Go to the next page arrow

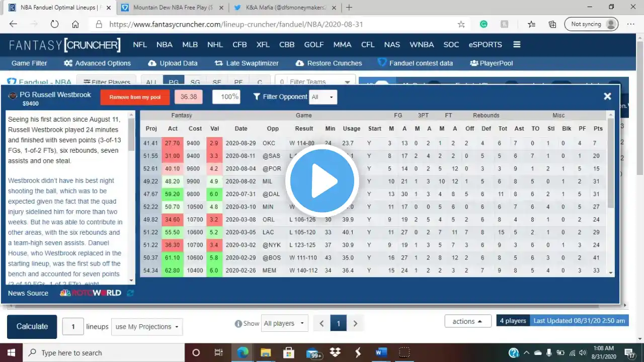tap(355, 323)
